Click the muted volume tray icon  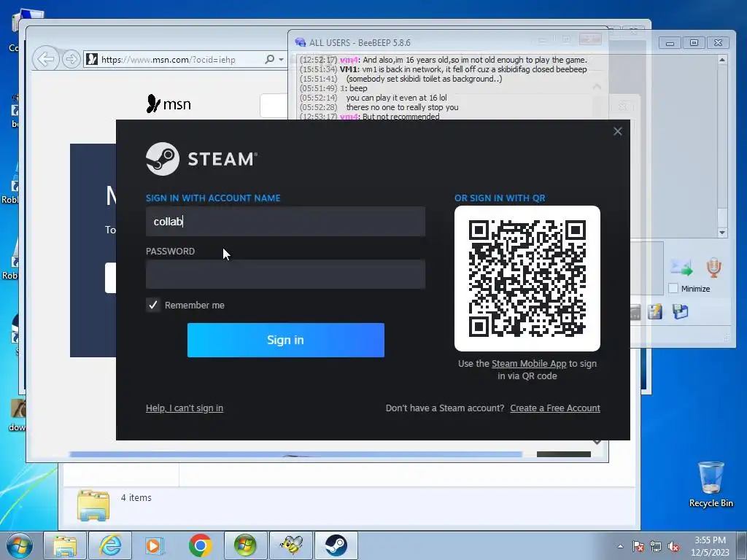(673, 546)
